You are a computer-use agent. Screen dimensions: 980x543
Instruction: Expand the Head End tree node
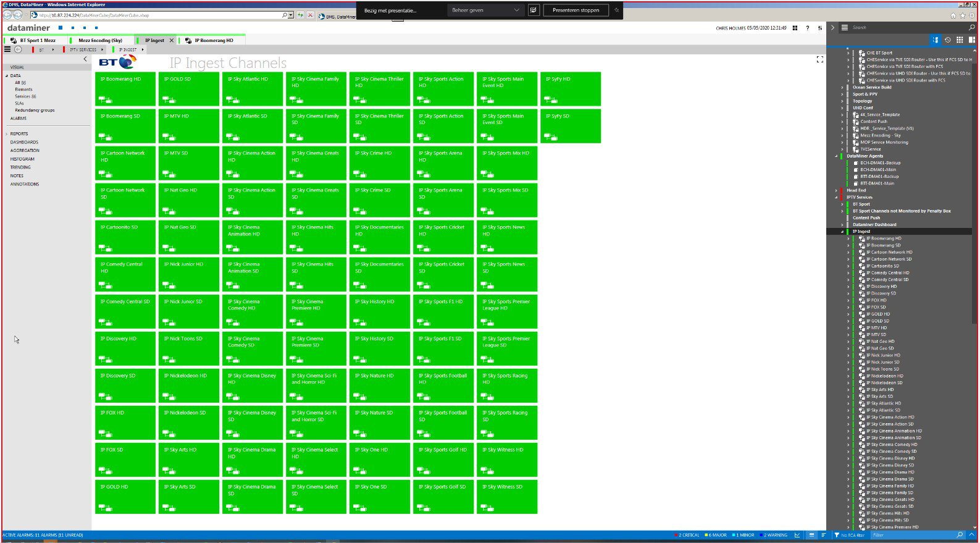(836, 190)
